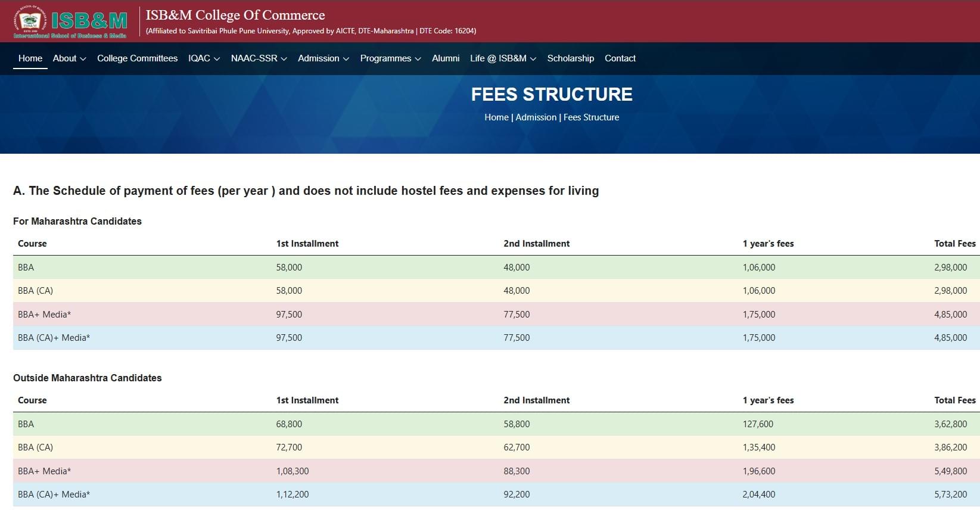Select BBA row under Maharashtra Candidates
This screenshot has height=510, width=980.
pos(26,268)
